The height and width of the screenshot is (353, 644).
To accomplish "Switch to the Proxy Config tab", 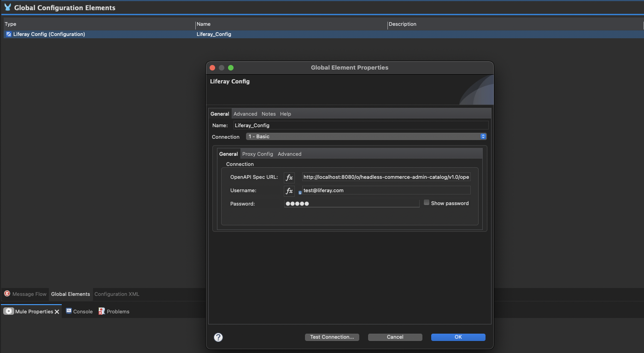I will [258, 154].
